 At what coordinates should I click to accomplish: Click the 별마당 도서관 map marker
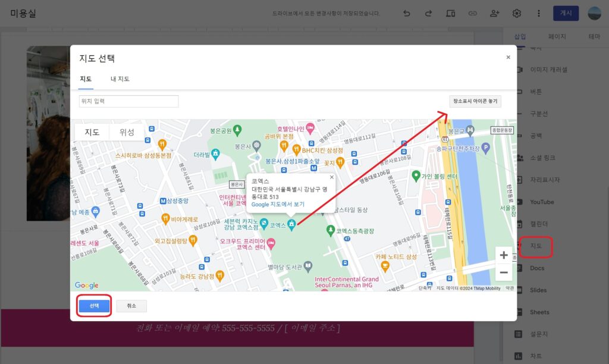click(308, 266)
